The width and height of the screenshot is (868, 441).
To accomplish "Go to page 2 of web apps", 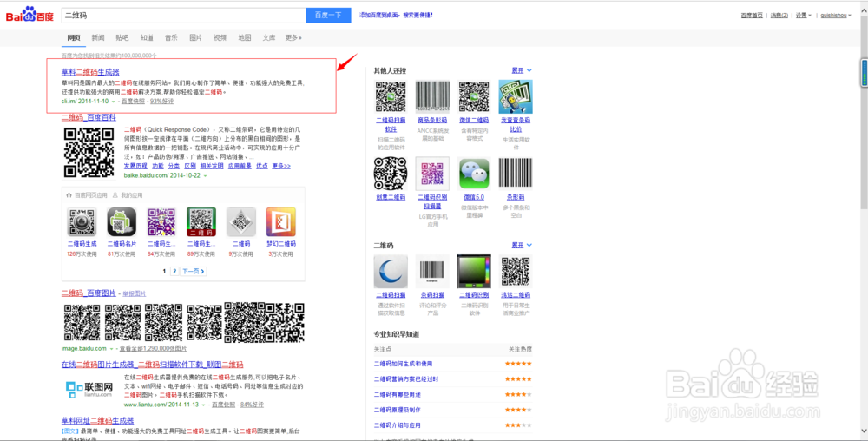I will (174, 271).
